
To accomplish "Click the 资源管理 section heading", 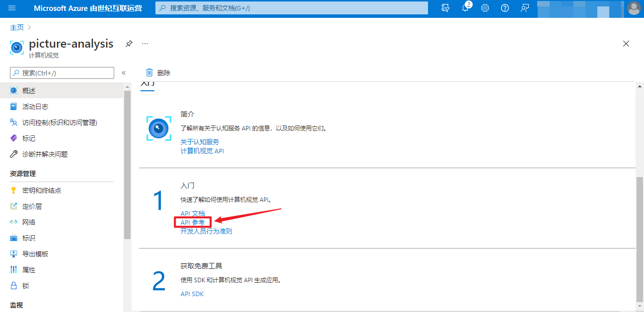I will coord(23,174).
